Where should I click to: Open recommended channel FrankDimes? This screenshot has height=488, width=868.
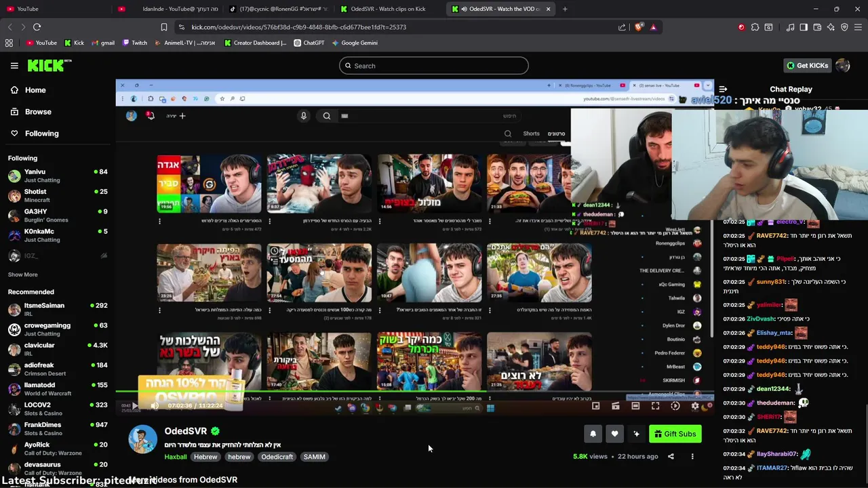click(x=58, y=428)
